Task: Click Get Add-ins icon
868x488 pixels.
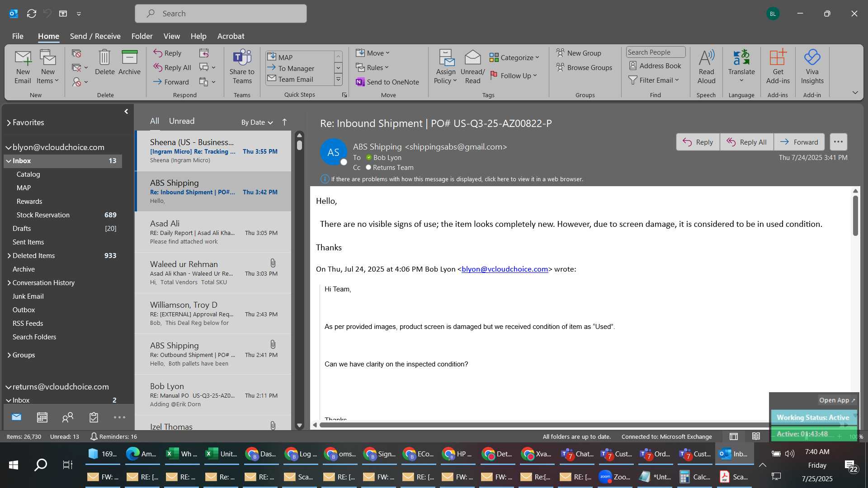Action: [x=778, y=67]
